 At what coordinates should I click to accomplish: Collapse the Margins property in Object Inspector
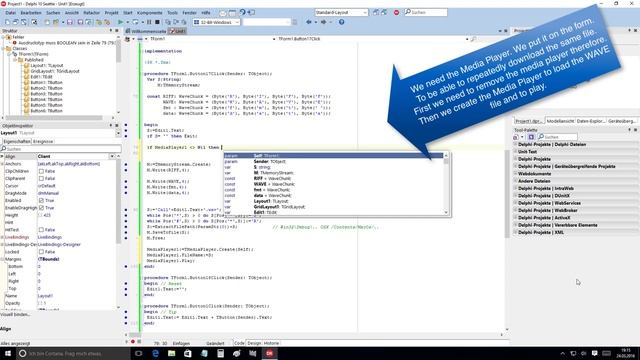[2, 259]
